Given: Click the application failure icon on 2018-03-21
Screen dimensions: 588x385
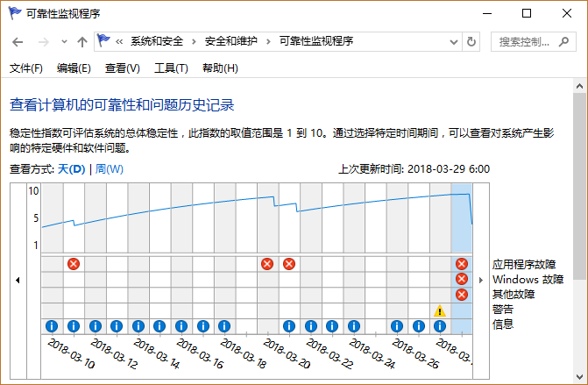Looking at the screenshot, I should coord(289,264).
